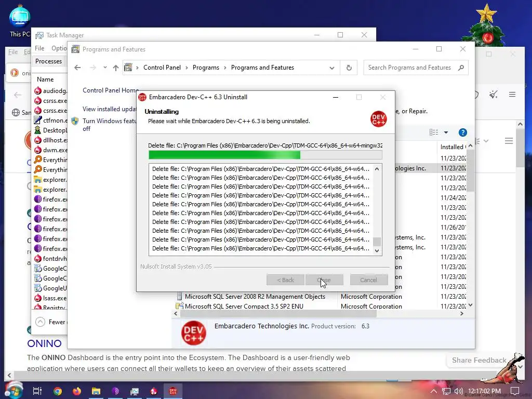Image resolution: width=532 pixels, height=399 pixels.
Task: Open the Task Manager taskbar icon
Action: [135, 391]
